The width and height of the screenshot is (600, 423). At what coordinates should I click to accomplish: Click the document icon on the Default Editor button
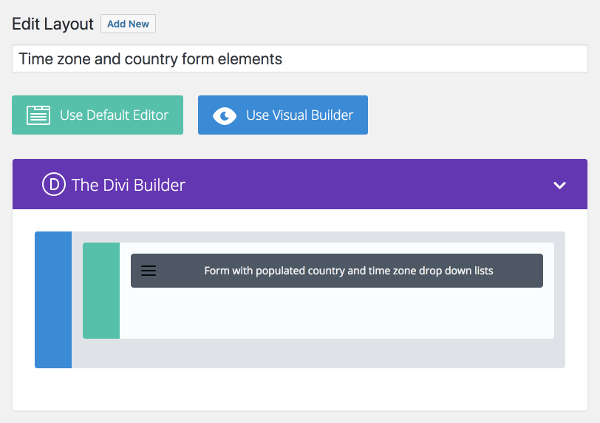38,115
